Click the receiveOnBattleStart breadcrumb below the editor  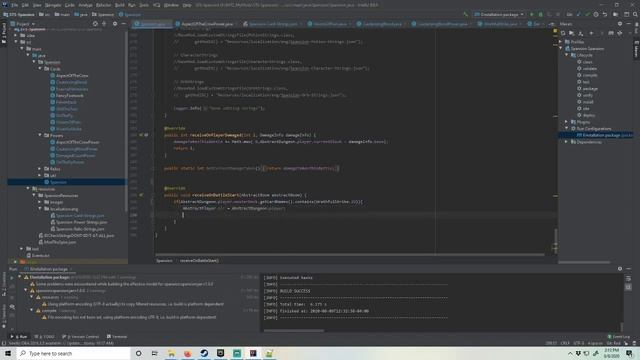[199, 261]
